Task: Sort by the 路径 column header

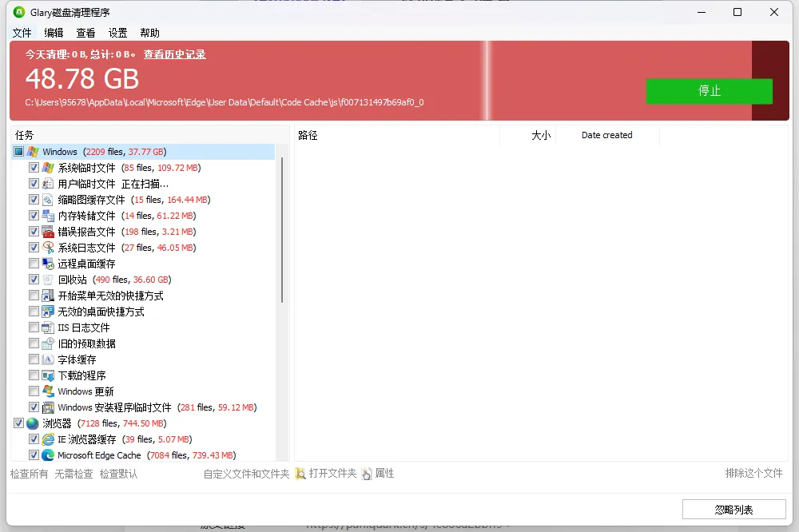Action: coord(397,135)
